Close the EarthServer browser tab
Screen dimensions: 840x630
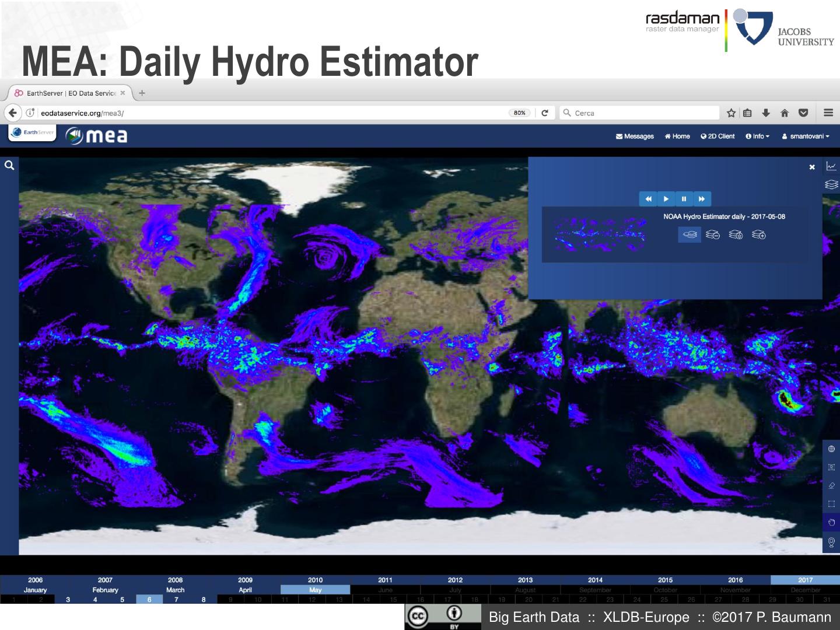123,93
